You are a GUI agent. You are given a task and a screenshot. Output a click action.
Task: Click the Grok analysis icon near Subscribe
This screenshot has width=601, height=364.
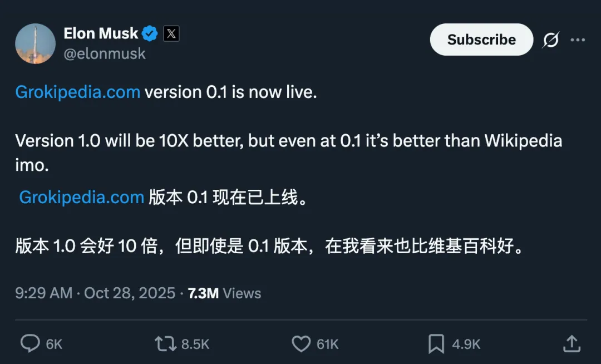coord(550,40)
